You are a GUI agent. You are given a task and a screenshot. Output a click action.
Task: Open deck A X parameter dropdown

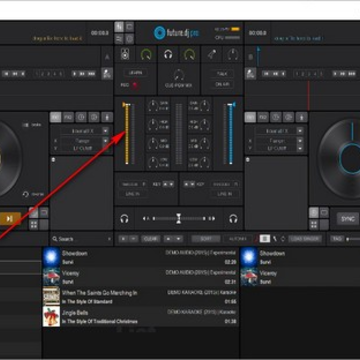pos(105,141)
